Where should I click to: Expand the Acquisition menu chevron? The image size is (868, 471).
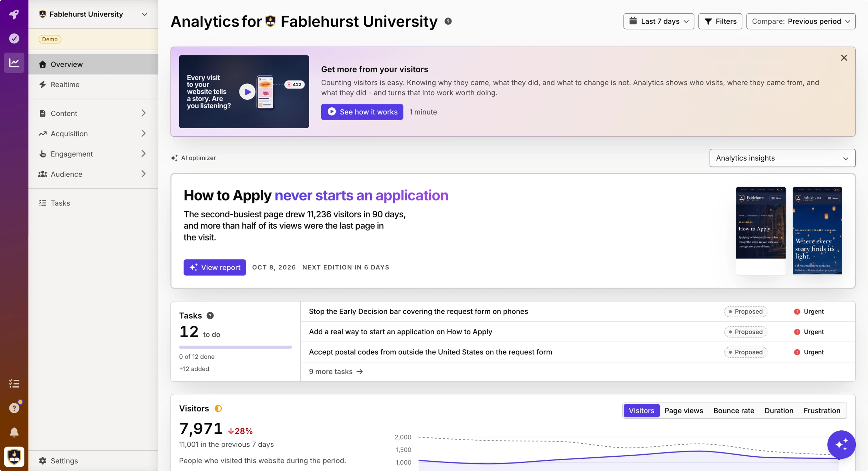(143, 133)
